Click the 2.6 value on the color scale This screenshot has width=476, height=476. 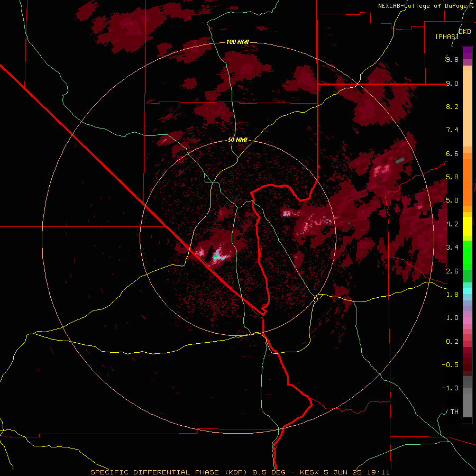pyautogui.click(x=452, y=271)
